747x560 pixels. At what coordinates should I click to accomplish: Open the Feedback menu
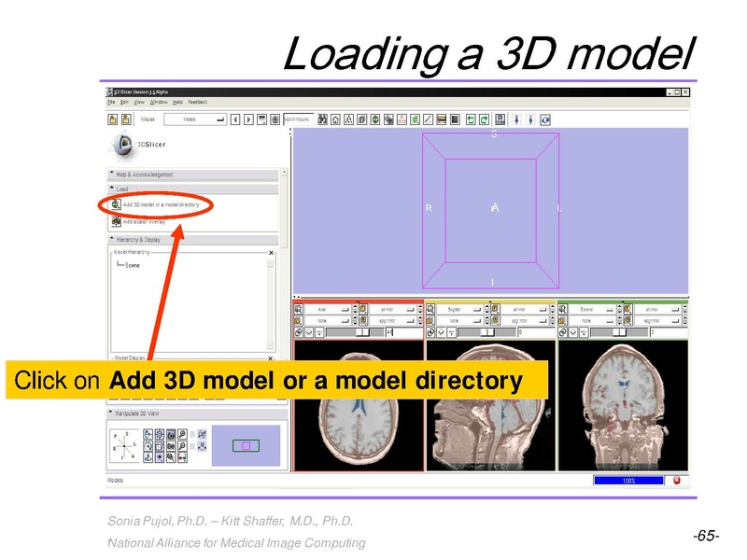[198, 102]
